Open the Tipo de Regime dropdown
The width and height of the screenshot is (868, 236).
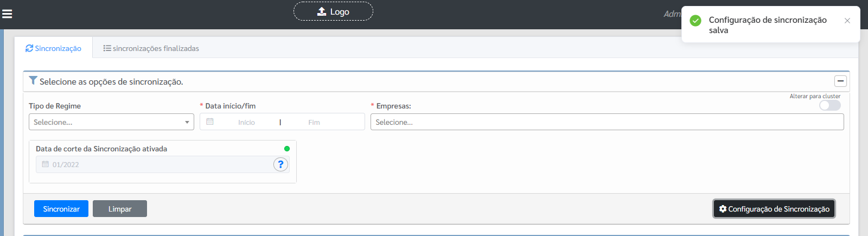point(111,122)
